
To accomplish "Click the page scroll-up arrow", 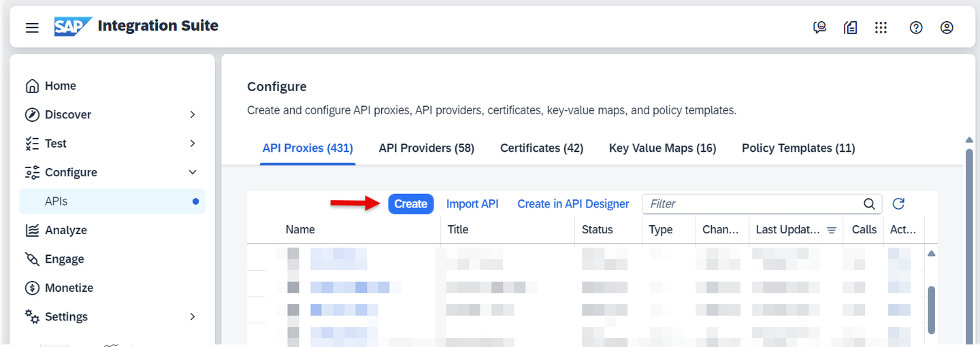I will point(970,140).
